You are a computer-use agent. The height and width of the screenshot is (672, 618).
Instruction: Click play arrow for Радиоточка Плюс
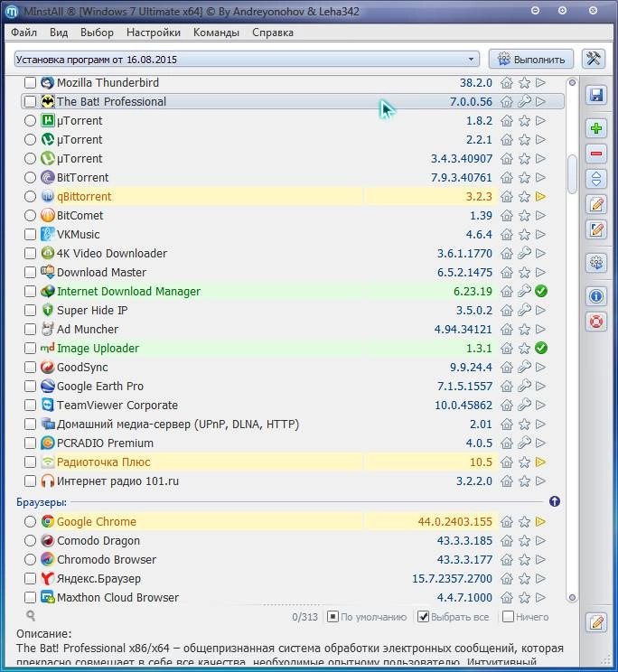541,462
